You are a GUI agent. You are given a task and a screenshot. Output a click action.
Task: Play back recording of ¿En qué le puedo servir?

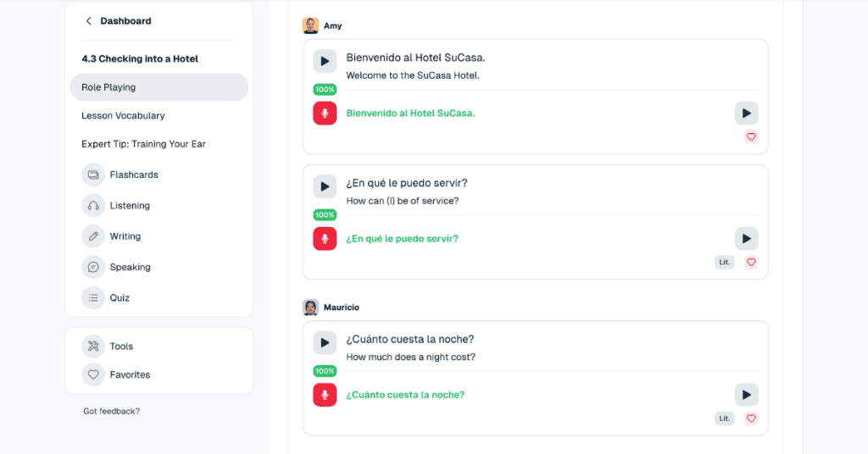pos(746,239)
